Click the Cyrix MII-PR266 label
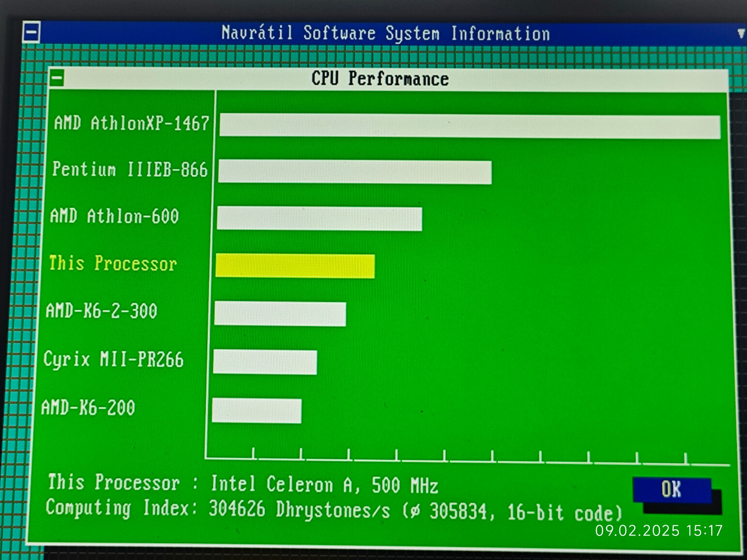Viewport: 747px width, 560px height. (x=113, y=359)
